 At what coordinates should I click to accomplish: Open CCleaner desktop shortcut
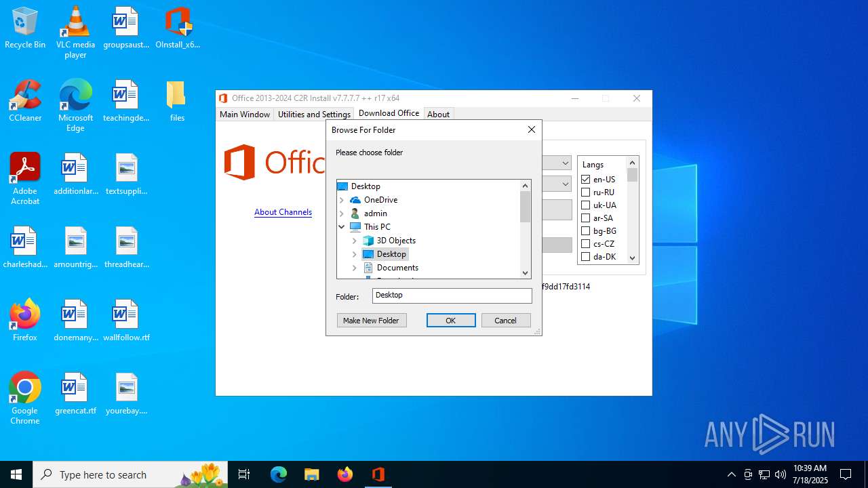tap(25, 101)
